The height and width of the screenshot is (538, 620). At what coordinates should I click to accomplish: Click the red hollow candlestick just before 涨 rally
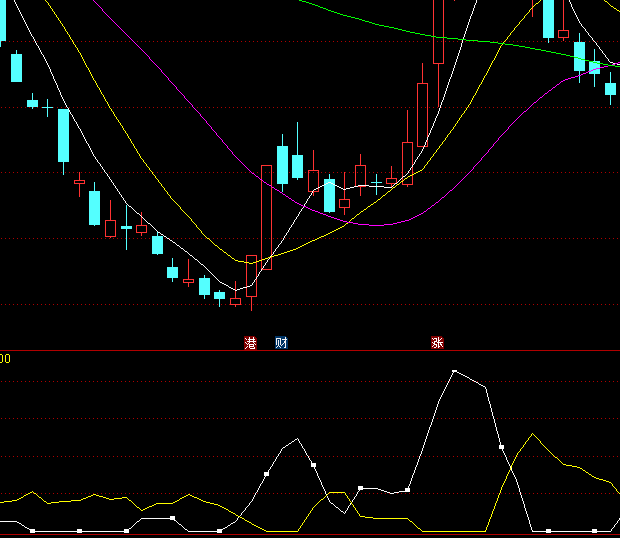407,162
